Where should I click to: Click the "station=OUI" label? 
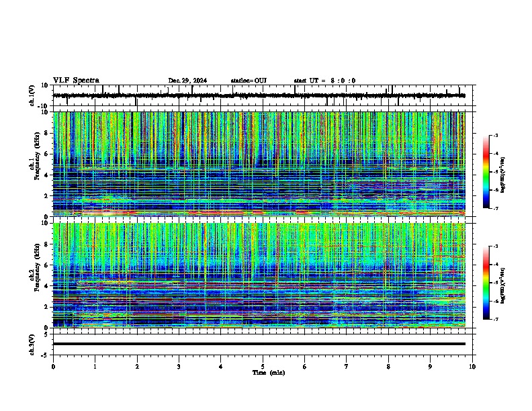coord(249,81)
